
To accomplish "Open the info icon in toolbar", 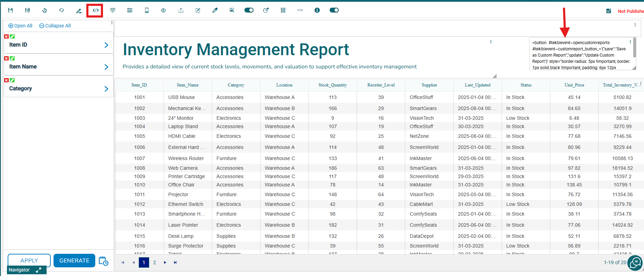I will (317, 10).
